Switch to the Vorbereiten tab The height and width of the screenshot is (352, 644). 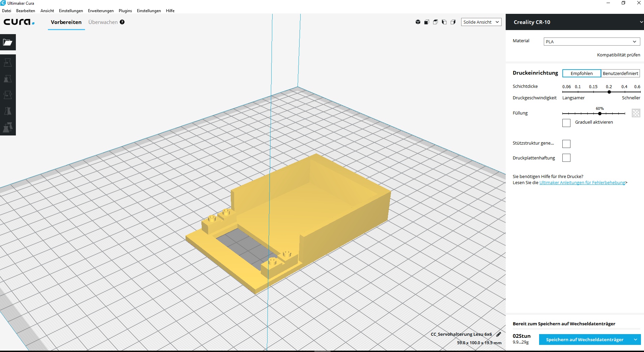click(66, 22)
